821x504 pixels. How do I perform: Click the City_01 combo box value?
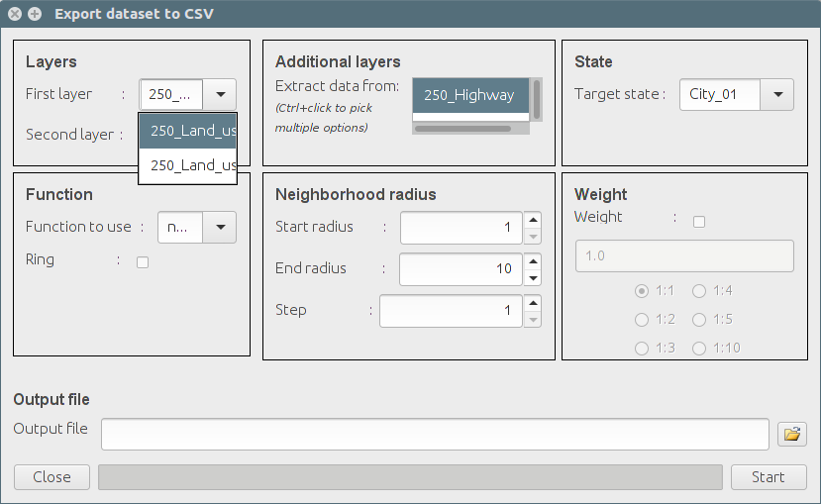(720, 95)
